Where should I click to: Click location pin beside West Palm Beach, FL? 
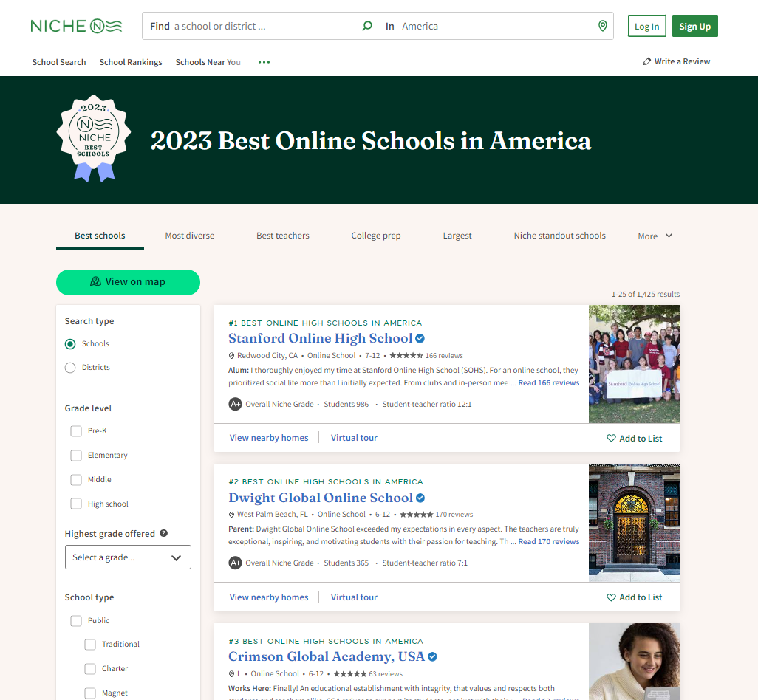231,515
